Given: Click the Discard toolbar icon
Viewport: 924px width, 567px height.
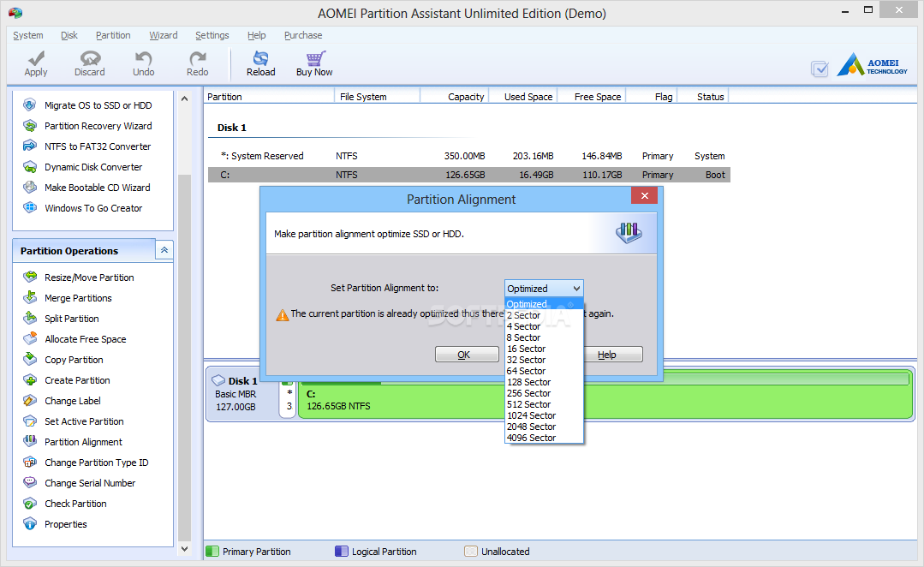Looking at the screenshot, I should coord(90,58).
